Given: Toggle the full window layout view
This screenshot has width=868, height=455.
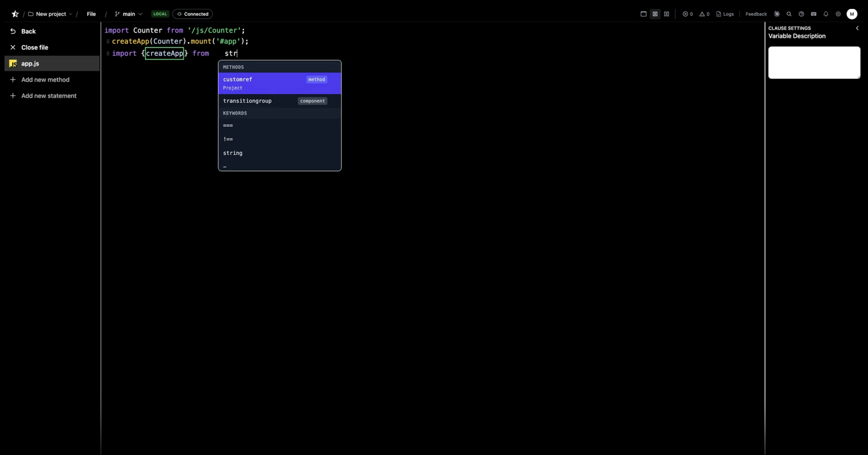Looking at the screenshot, I should (x=643, y=14).
